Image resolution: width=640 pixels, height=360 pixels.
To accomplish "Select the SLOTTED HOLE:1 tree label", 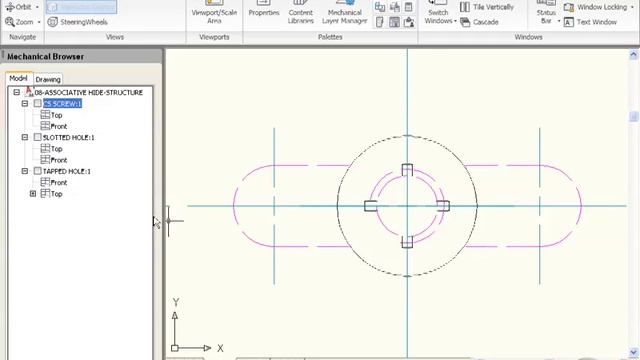I will click(x=69, y=138).
